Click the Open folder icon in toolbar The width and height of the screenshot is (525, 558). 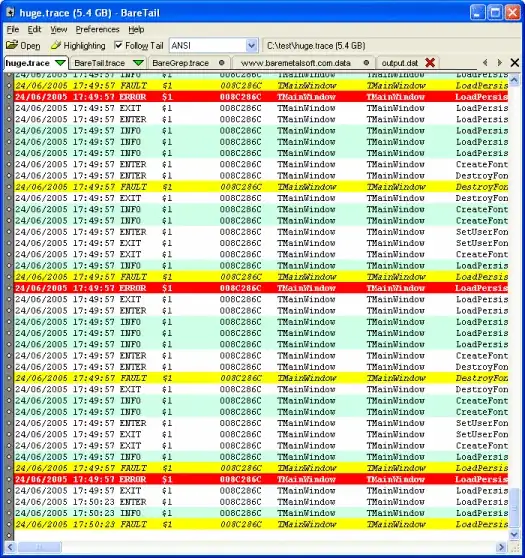[12, 45]
